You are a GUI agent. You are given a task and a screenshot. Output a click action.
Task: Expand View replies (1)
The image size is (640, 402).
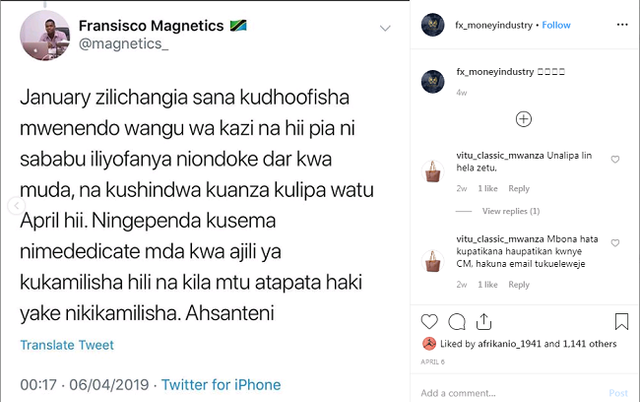click(511, 211)
